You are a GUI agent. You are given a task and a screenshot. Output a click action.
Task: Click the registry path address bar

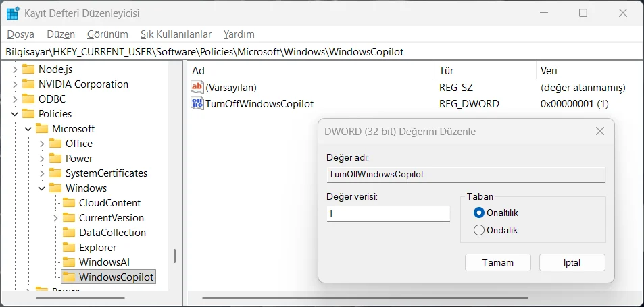[322, 52]
